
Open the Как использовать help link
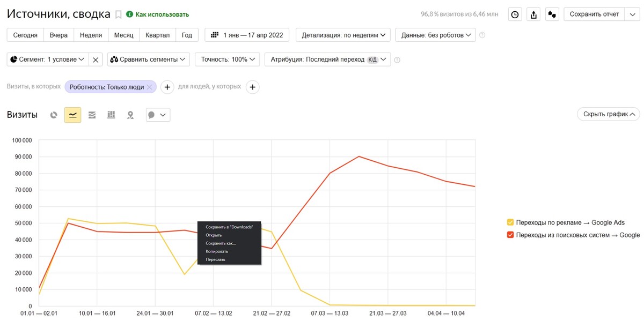[x=158, y=14]
